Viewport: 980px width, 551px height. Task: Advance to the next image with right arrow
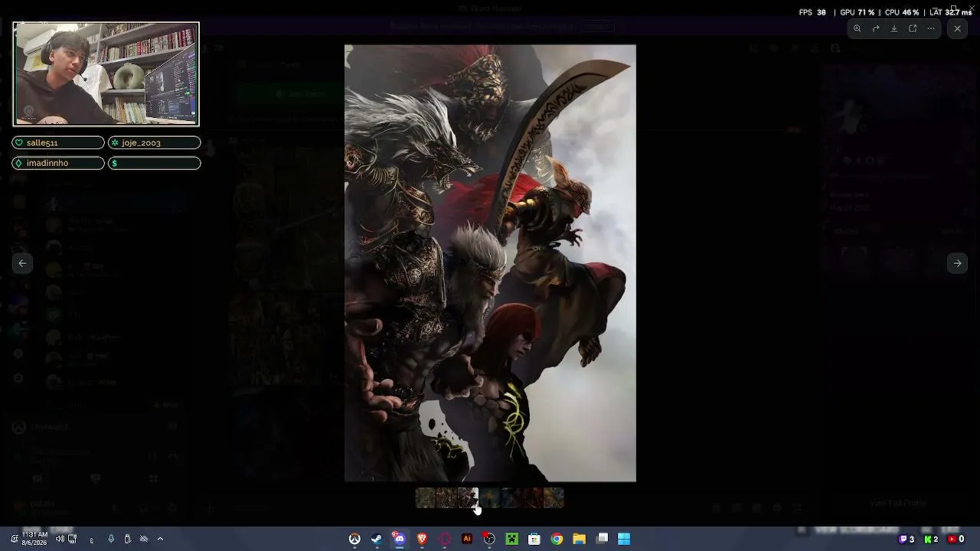pos(957,263)
